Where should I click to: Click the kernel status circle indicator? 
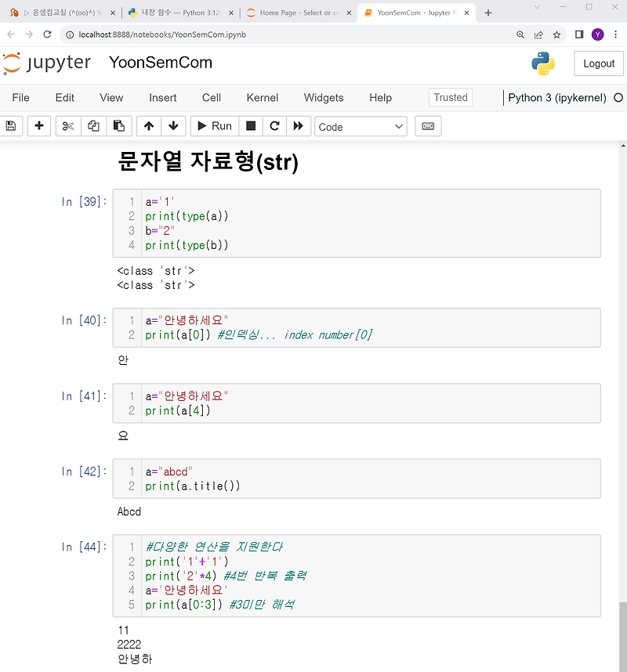coord(618,98)
